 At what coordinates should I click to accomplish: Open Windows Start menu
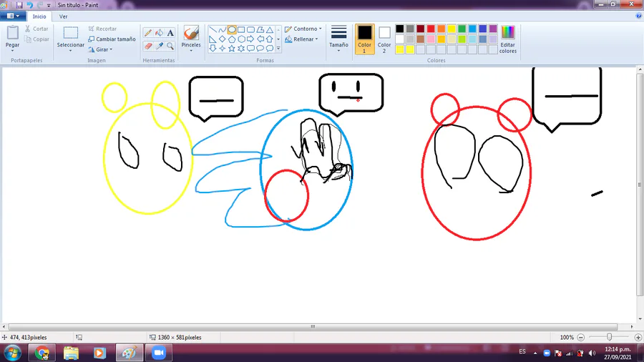tap(12, 353)
